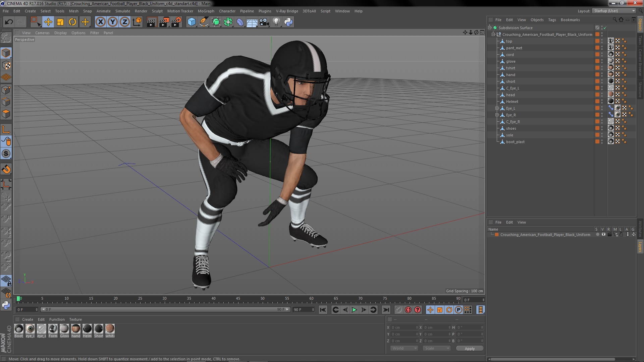This screenshot has height=362, width=644.
Task: Toggle Autokeying button
Action: (408, 310)
